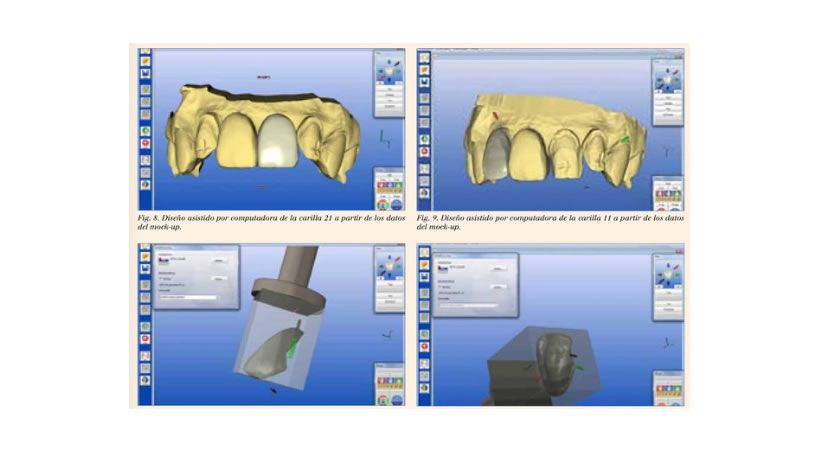Click red circular icon in Fig. 9 sidebar
819x452 pixels.
click(424, 151)
